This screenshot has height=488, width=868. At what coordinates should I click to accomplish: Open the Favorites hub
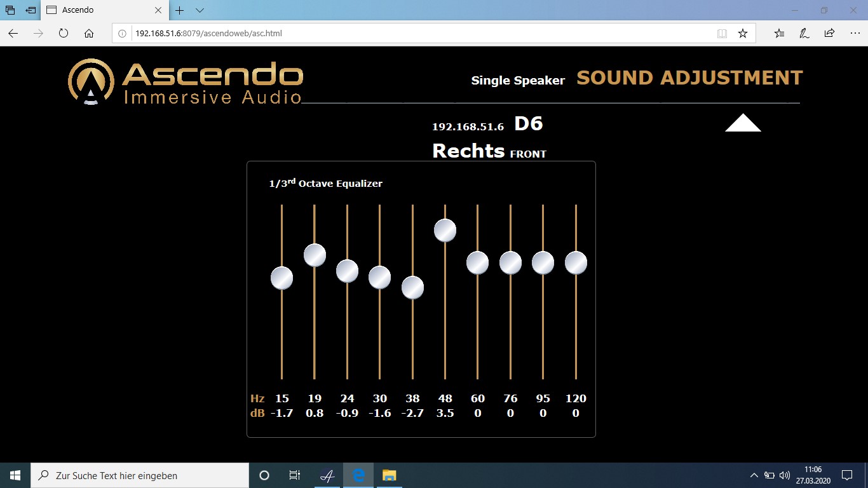click(780, 33)
